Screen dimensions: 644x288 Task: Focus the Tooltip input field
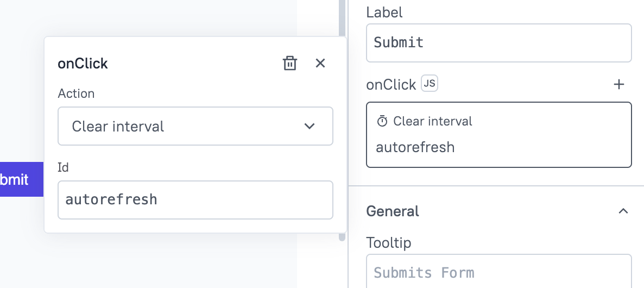point(498,272)
